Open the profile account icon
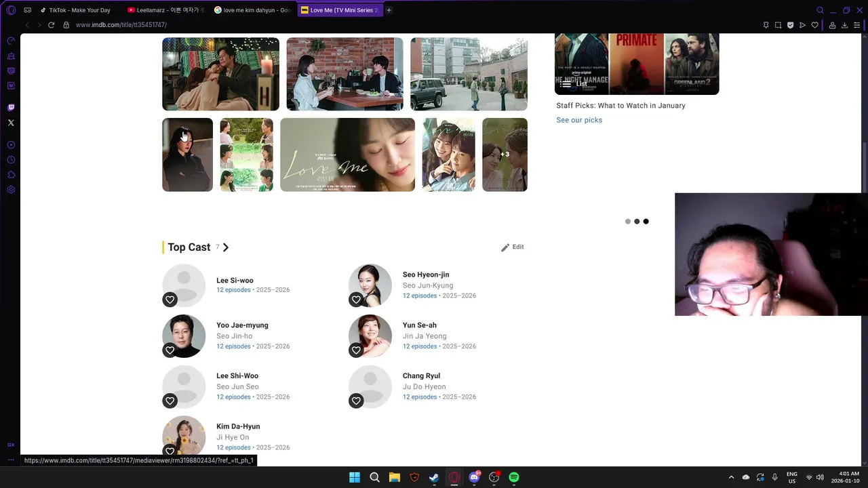This screenshot has height=488, width=868. click(x=832, y=25)
